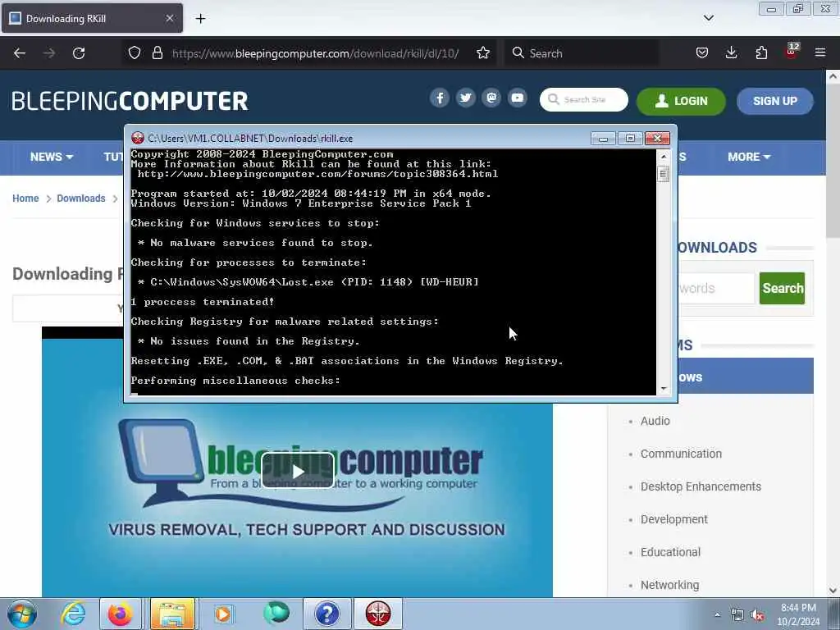Screen dimensions: 840x630
Task: Switch to Firefox on taskbar
Action: click(121, 614)
